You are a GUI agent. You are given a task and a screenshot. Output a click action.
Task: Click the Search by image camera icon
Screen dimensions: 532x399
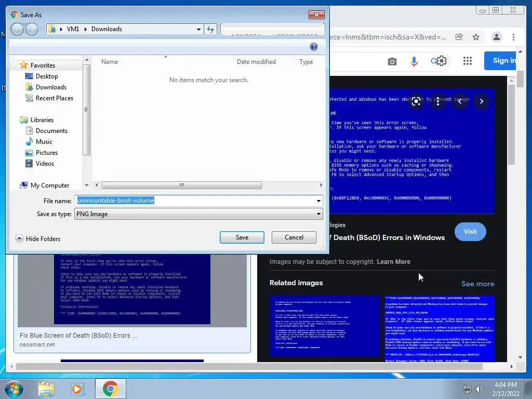click(x=392, y=61)
